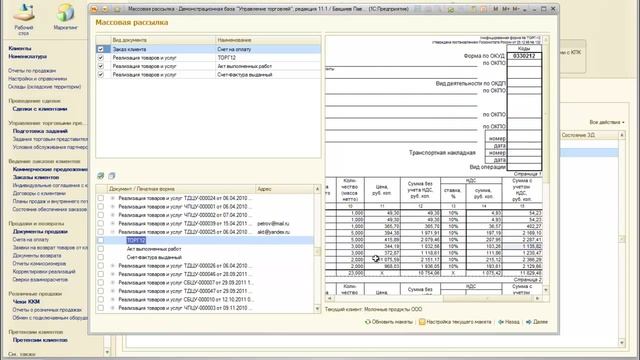640x360 pixels.
Task: Select the petrov@mail.ru address cell
Action: 285,224
